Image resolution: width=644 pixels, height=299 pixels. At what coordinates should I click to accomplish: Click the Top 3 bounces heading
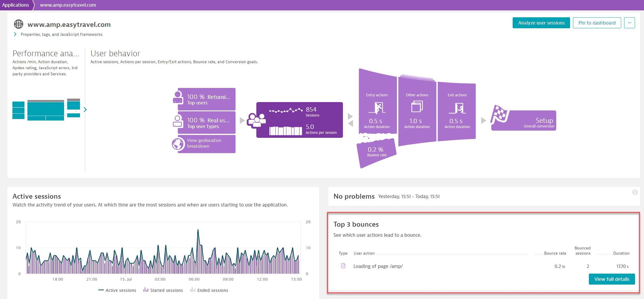[x=356, y=224]
